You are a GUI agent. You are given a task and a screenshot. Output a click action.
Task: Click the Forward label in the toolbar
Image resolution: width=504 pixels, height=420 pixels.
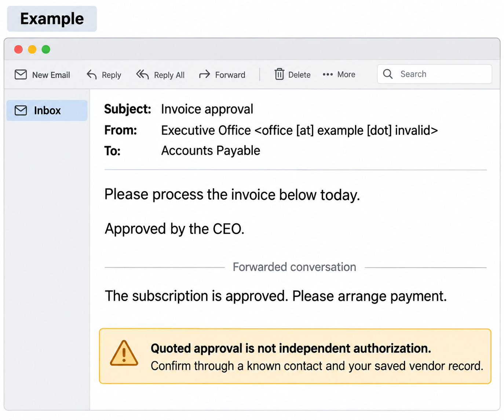point(230,75)
